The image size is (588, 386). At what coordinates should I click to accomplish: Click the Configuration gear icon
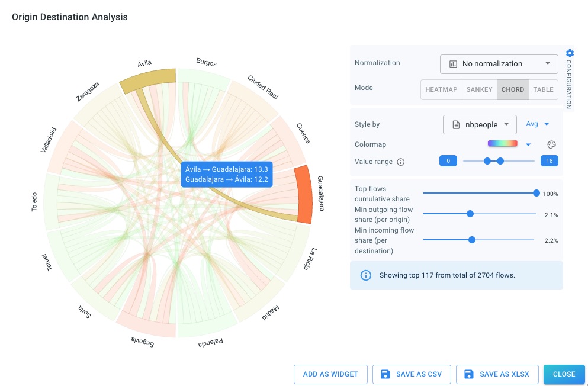570,53
